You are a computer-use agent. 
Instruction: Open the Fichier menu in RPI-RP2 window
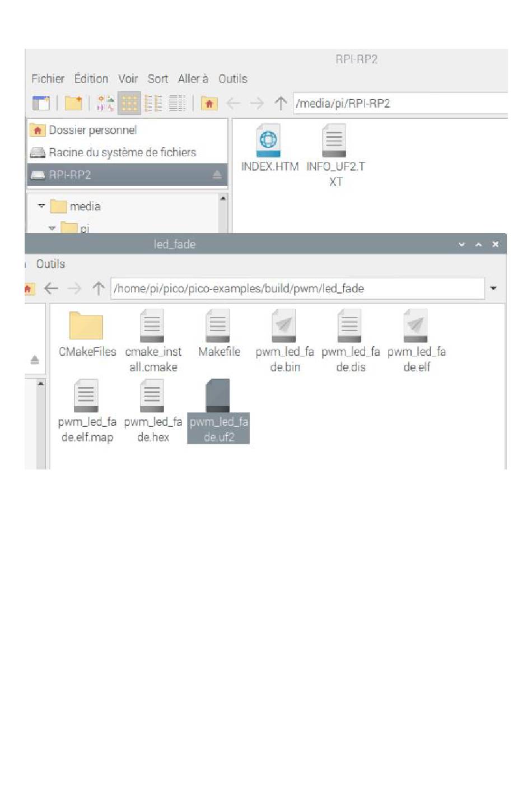coord(48,79)
